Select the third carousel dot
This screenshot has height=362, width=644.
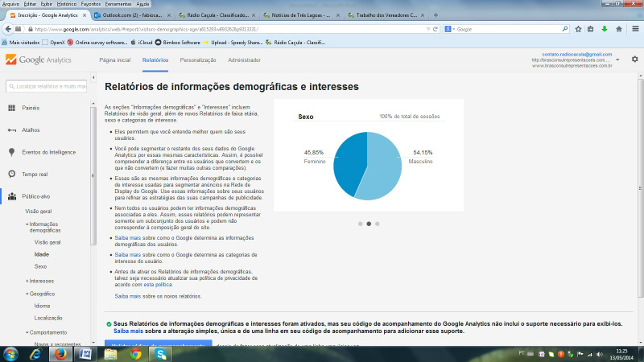(376, 224)
